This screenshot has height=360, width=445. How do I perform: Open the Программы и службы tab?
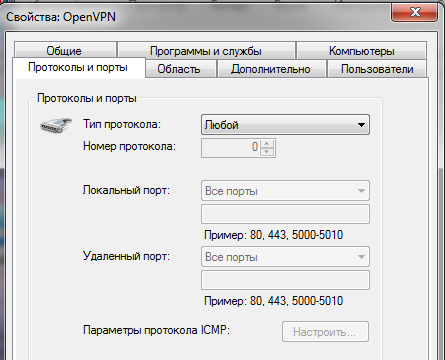206,50
